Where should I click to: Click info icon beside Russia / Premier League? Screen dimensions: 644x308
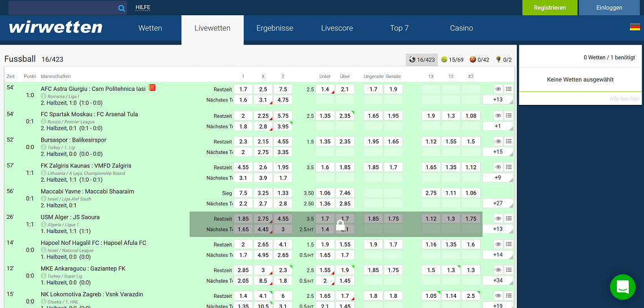pos(43,122)
